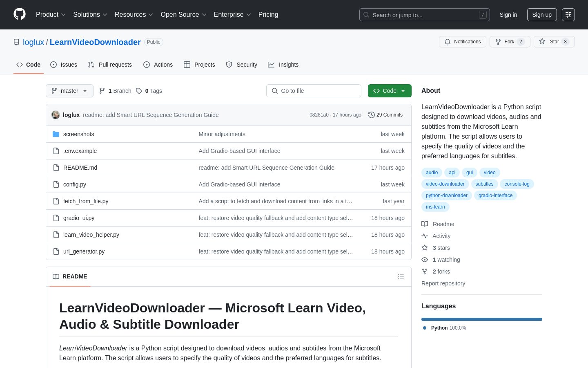Viewport: 588px width, 368px height.
Task: Click the file icon beside fetch_from_file.py
Action: tap(56, 201)
